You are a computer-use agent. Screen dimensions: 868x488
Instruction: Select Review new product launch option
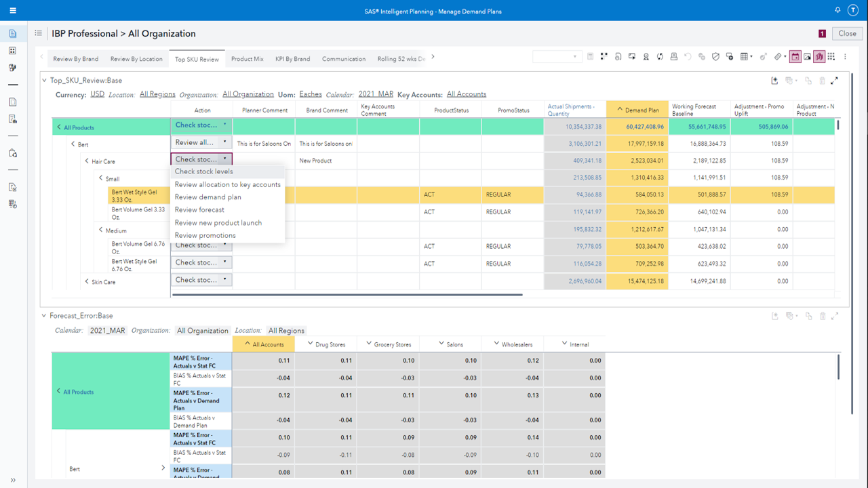click(227, 222)
